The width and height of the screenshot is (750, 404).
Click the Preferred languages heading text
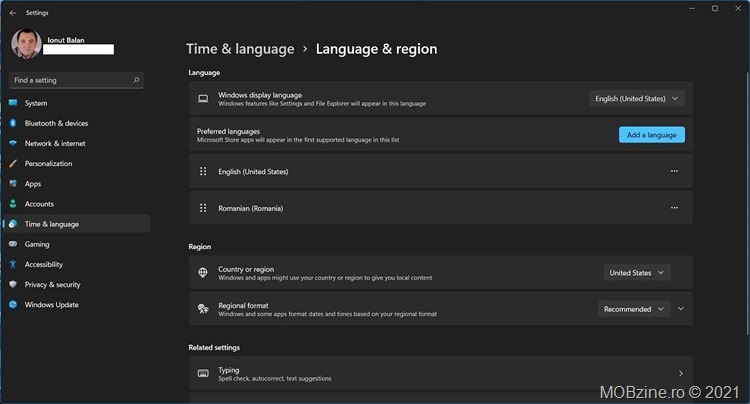(x=228, y=131)
